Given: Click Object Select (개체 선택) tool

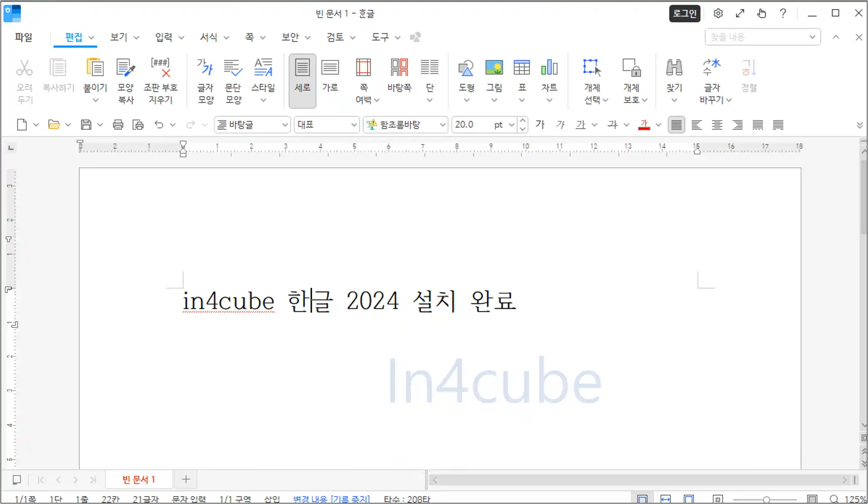Looking at the screenshot, I should click(x=592, y=68).
